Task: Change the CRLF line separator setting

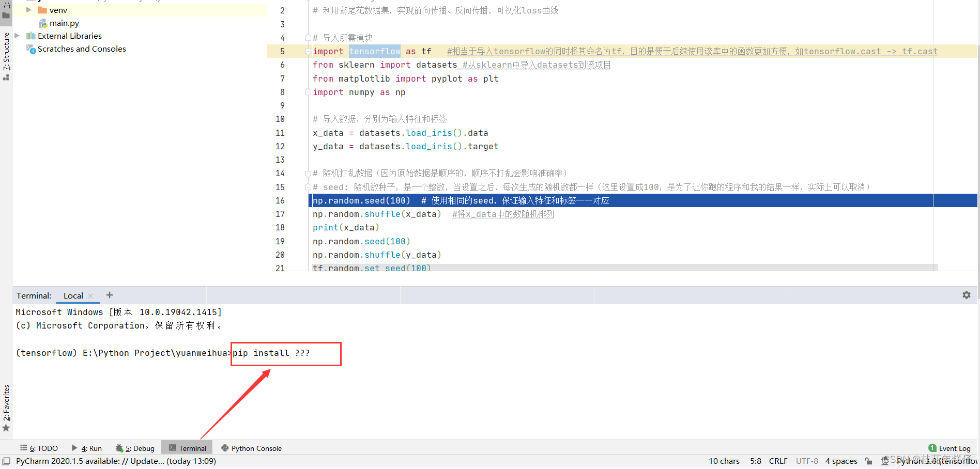Action: pos(778,461)
